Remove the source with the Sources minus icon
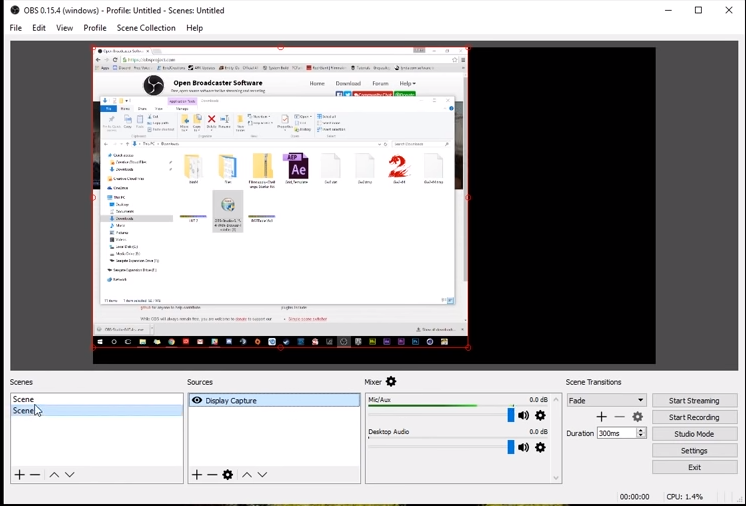The width and height of the screenshot is (746, 506). [212, 475]
